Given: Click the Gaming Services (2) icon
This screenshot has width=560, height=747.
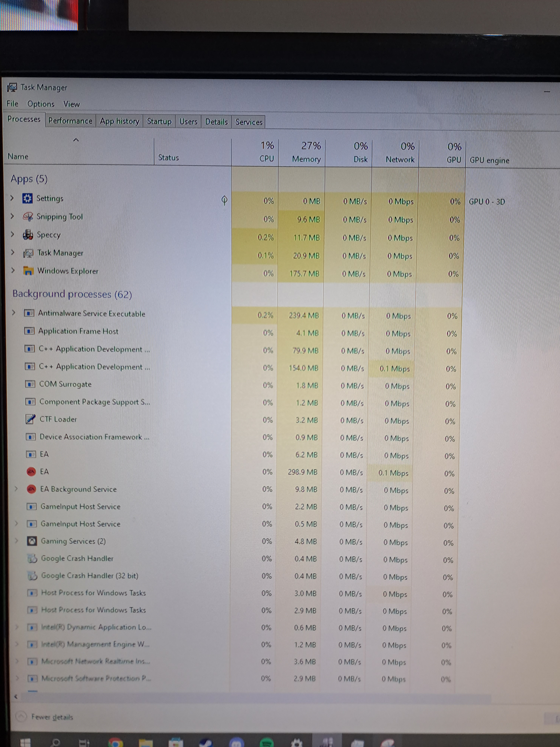Looking at the screenshot, I should (32, 541).
